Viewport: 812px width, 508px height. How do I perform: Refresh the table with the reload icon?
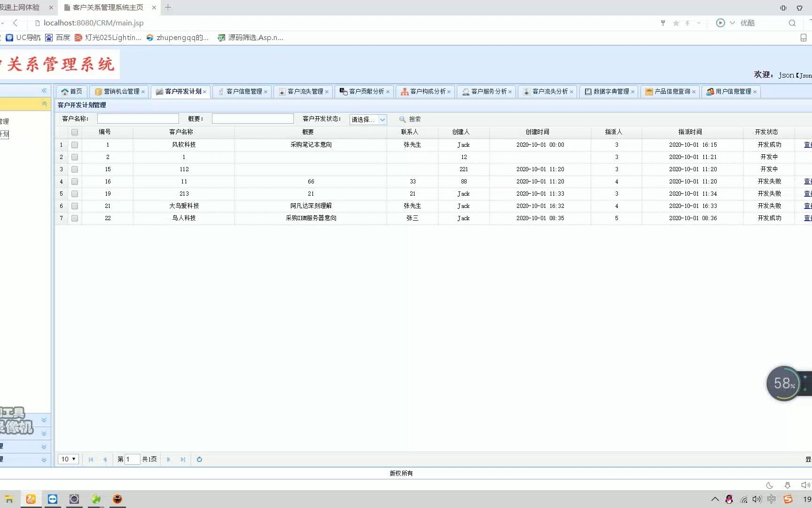[x=199, y=460]
